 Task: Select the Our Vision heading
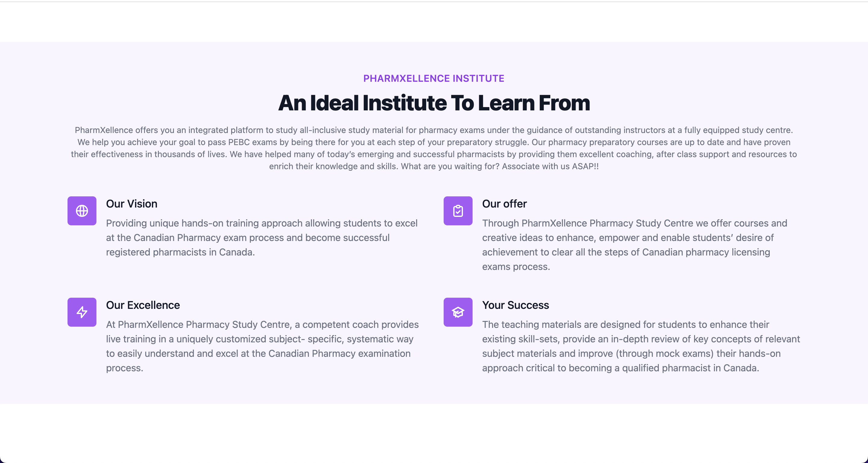click(132, 204)
